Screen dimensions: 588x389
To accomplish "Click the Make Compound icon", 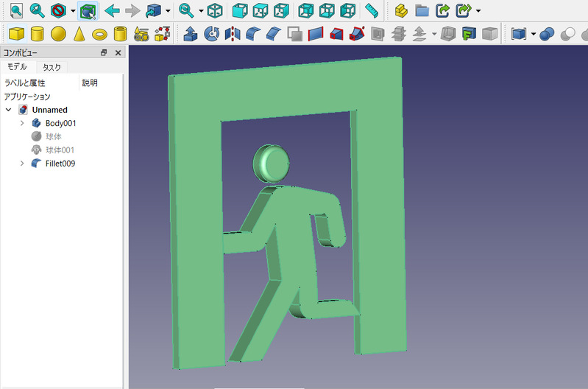I will pyautogui.click(x=519, y=34).
